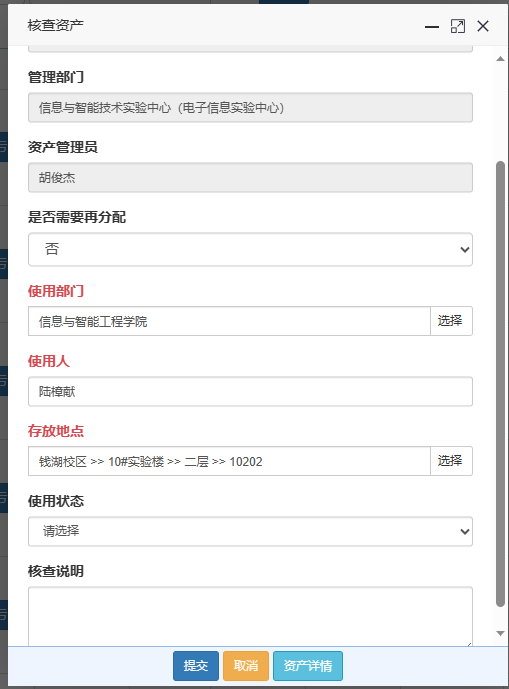Maximize the 核查资产 dialog window
Viewport: 509px width, 689px height.
click(458, 26)
